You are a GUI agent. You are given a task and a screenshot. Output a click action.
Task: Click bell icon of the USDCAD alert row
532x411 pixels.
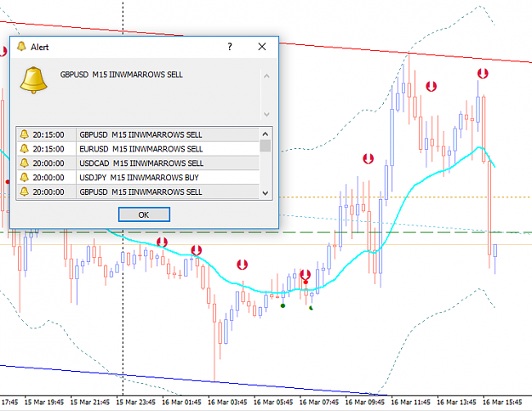pyautogui.click(x=24, y=163)
